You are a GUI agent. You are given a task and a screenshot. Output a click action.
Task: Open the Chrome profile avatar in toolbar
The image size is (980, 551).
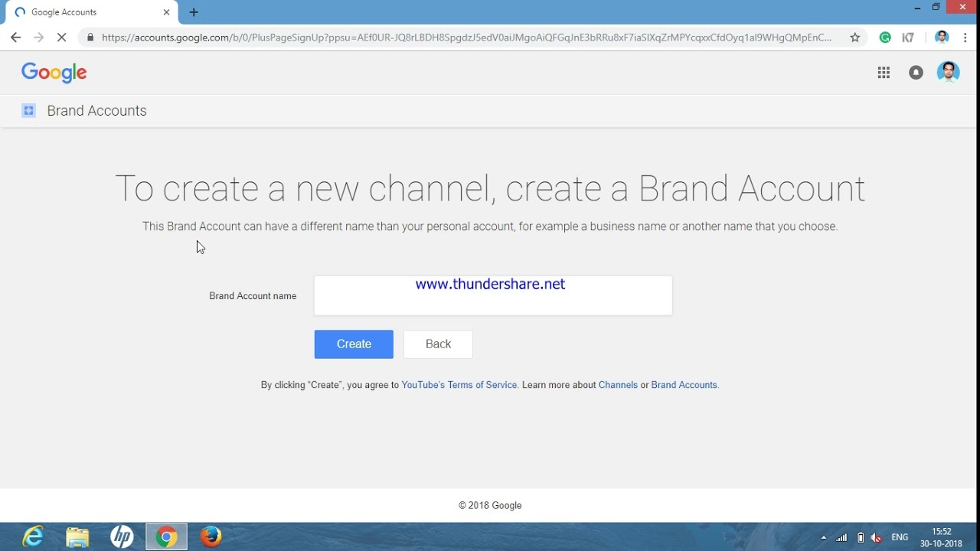click(x=942, y=37)
